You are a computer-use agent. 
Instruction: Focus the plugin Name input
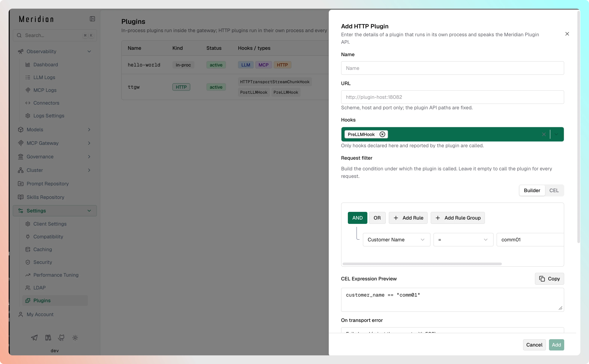pyautogui.click(x=452, y=68)
